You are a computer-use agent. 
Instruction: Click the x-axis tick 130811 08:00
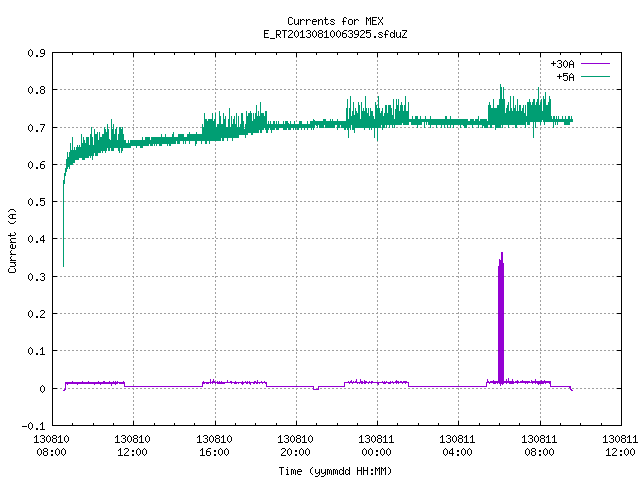click(539, 446)
